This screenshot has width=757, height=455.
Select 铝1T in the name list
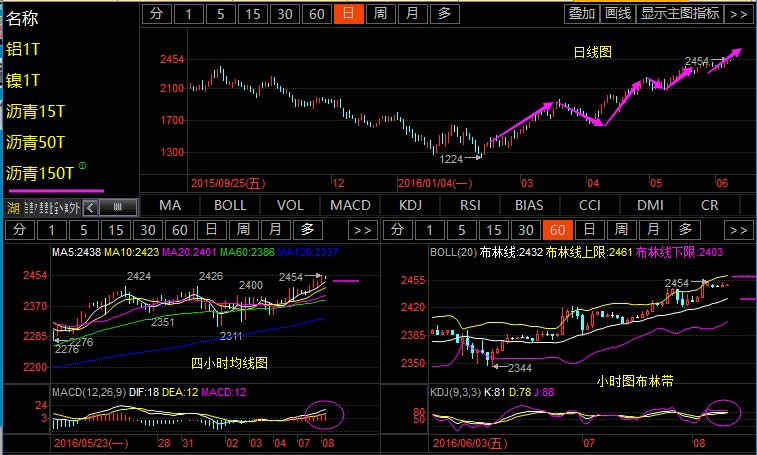click(x=23, y=48)
